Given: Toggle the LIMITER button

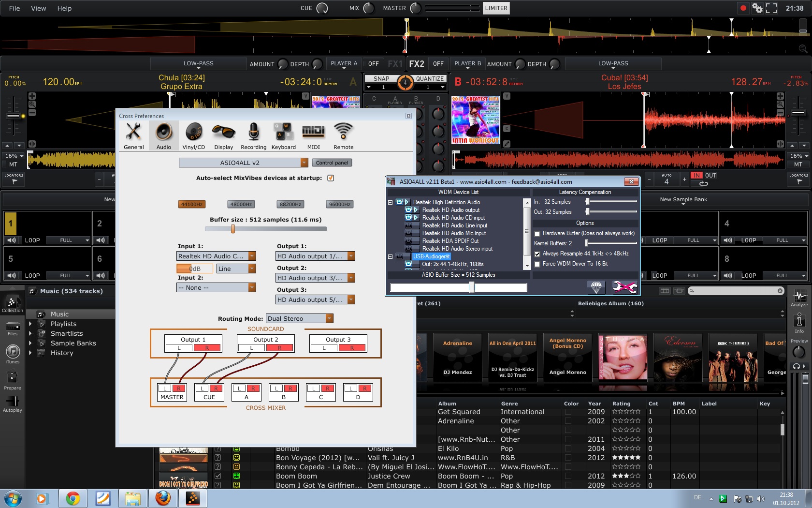Looking at the screenshot, I should pyautogui.click(x=496, y=8).
